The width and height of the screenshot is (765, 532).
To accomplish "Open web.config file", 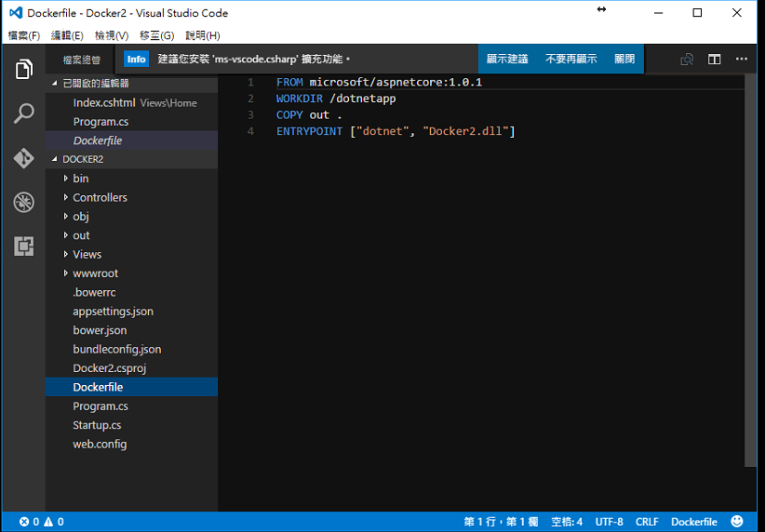I will [132, 444].
